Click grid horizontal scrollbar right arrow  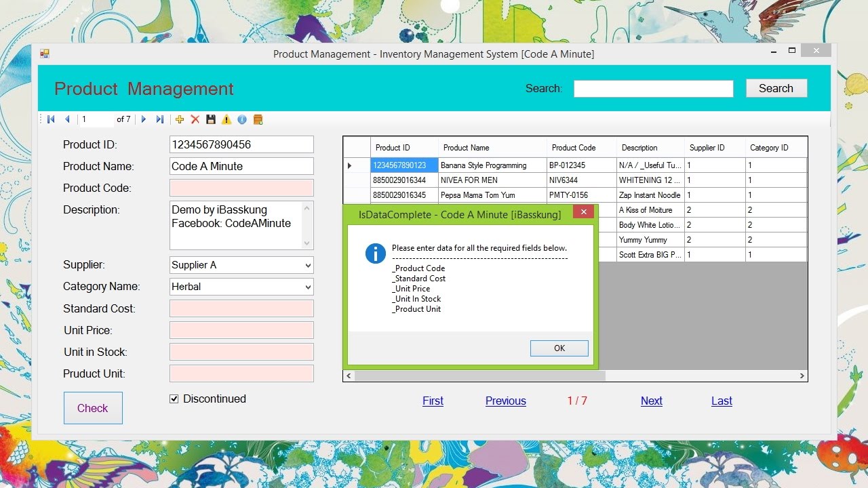click(802, 375)
